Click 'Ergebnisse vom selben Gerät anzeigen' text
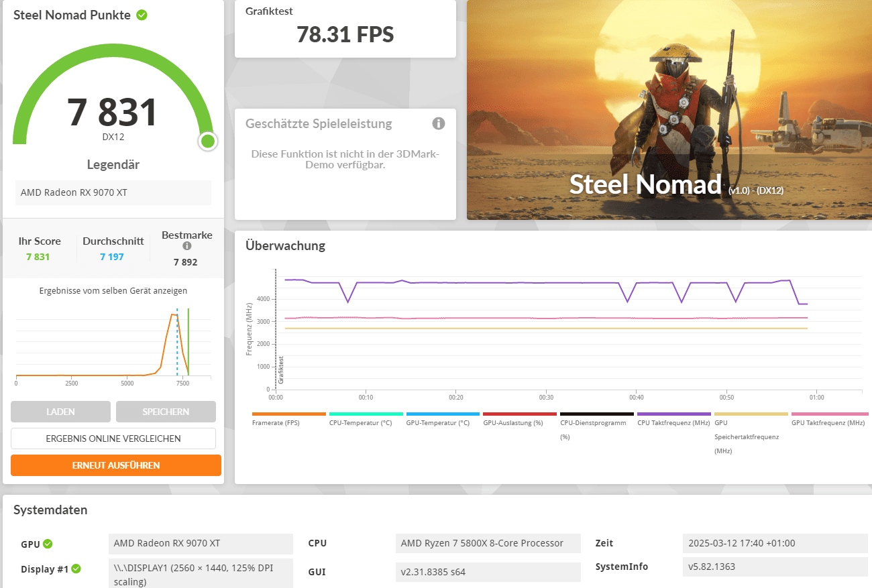The width and height of the screenshot is (872, 588). [x=113, y=291]
